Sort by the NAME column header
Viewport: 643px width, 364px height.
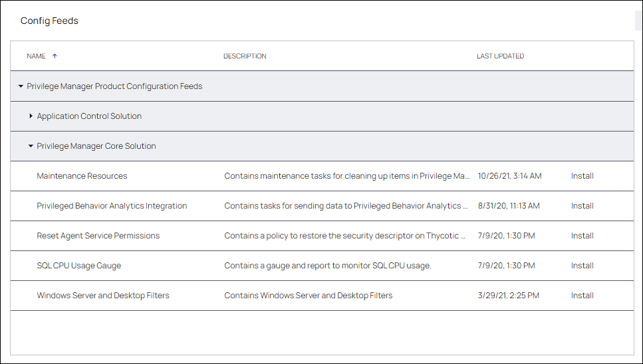36,56
